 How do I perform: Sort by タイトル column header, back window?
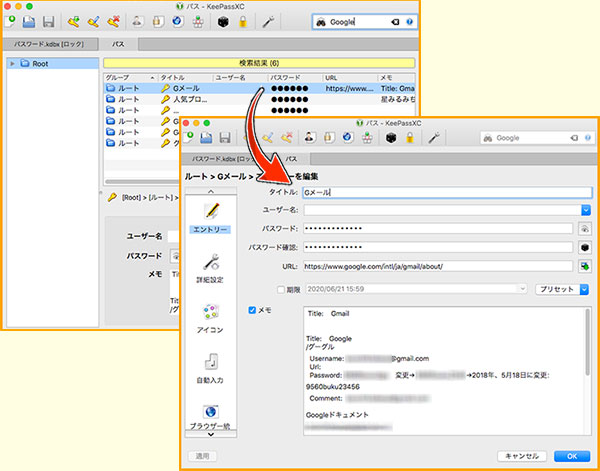pyautogui.click(x=185, y=78)
